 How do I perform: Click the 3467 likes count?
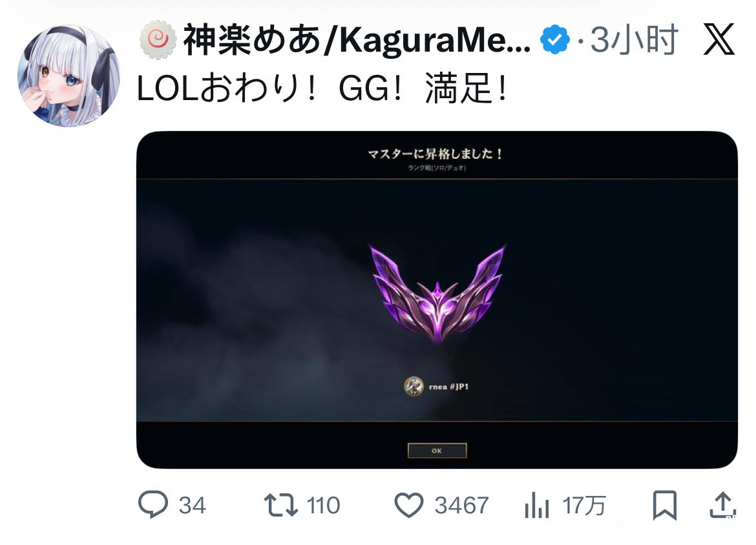461,506
